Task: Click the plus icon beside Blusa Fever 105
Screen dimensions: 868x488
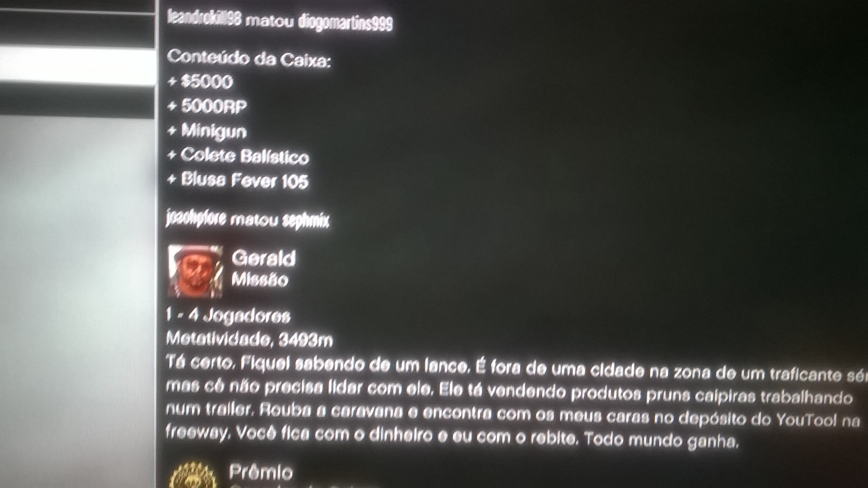Action: point(172,180)
